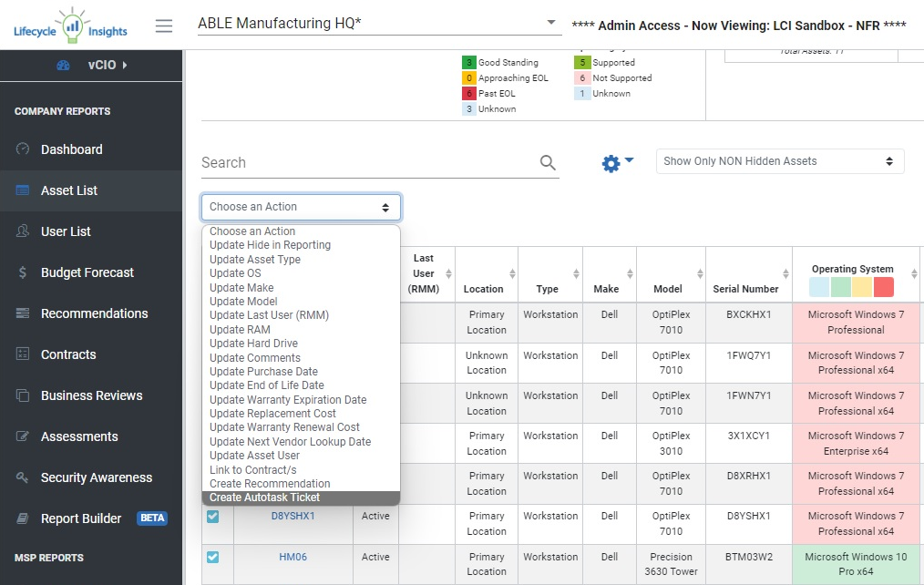
Task: Filter by yellow Operating System swatch
Action: click(862, 287)
